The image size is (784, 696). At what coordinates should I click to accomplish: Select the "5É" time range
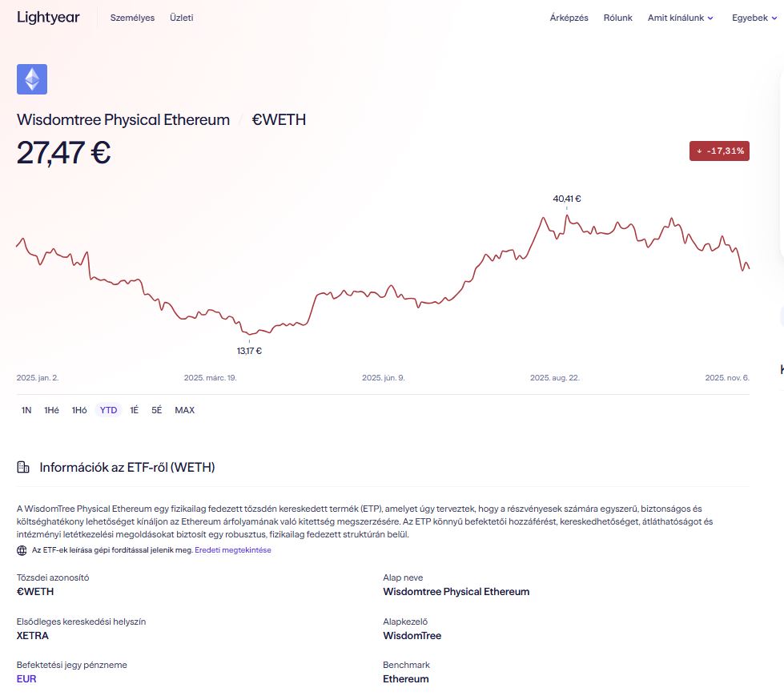click(157, 409)
